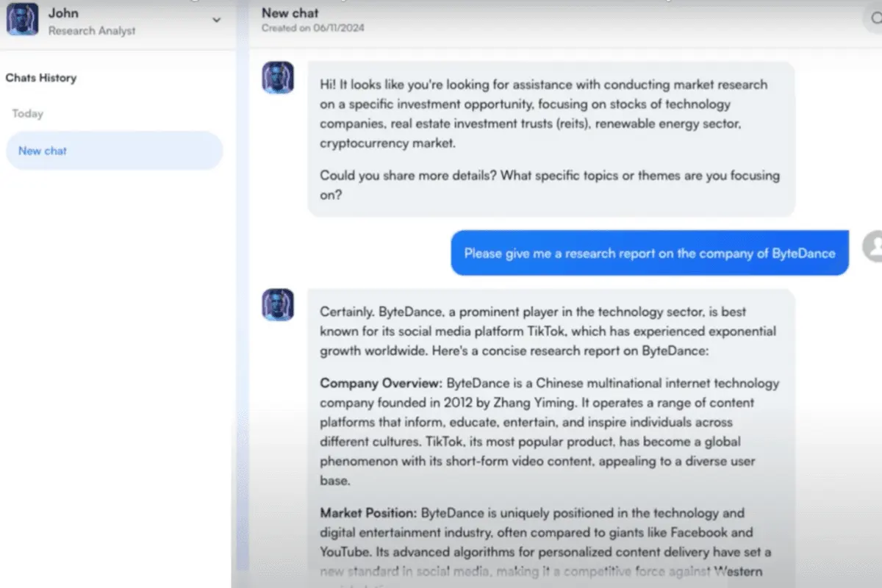Viewport: 882px width, 588px height.
Task: Click the "Today" label in chat history
Action: 27,114
